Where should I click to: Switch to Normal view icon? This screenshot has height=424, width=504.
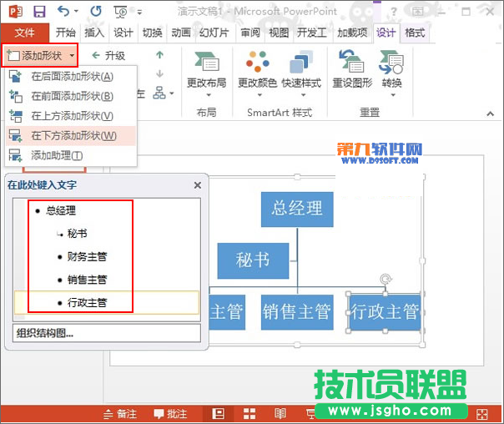coord(219,414)
